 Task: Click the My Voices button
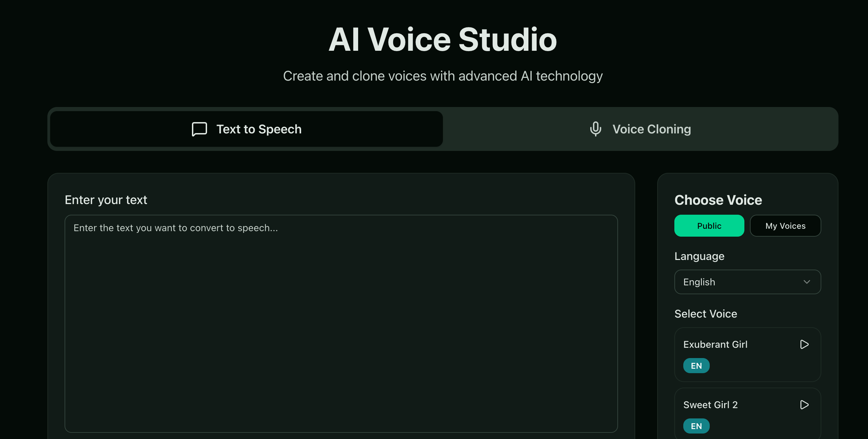coord(786,225)
